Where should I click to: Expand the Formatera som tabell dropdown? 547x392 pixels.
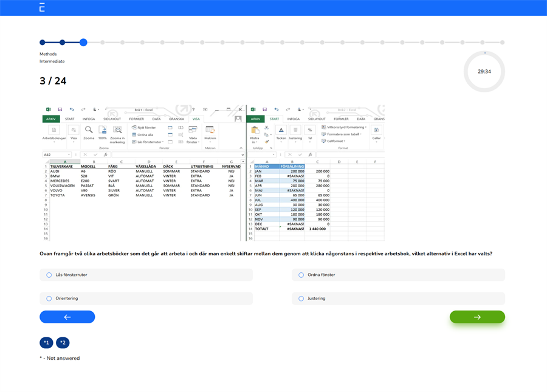[x=344, y=134]
